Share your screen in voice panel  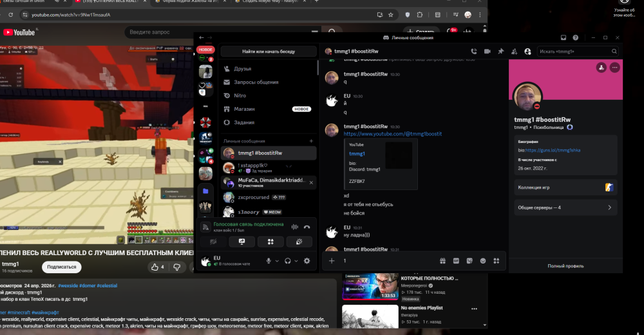coord(241,242)
